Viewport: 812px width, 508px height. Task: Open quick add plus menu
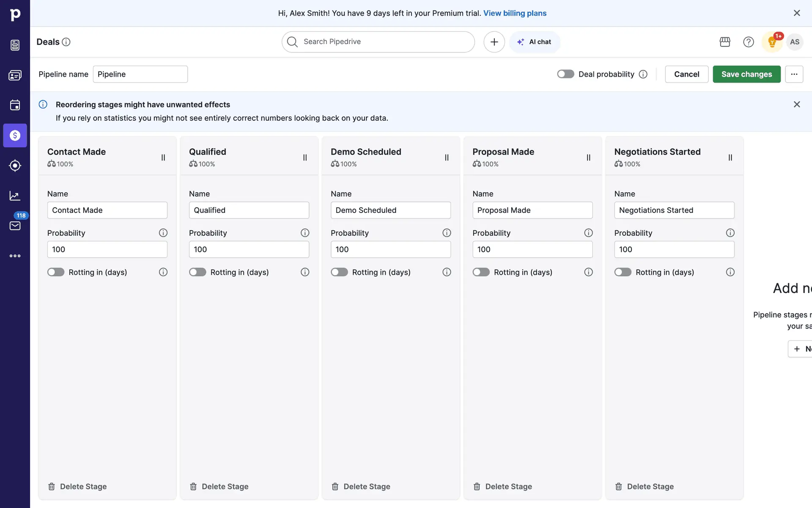[x=494, y=42]
